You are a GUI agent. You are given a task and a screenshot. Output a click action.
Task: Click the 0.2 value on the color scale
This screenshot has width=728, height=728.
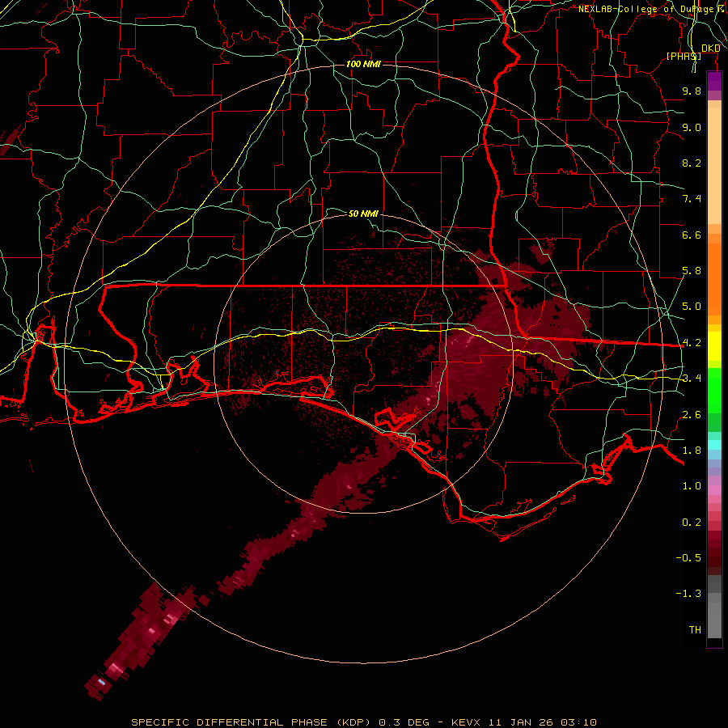coord(692,523)
